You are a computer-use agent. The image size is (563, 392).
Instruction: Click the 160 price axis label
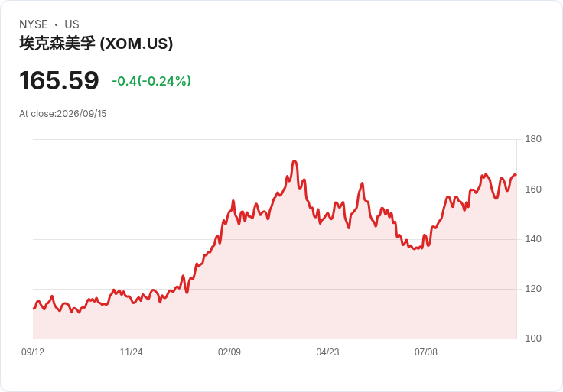[533, 190]
